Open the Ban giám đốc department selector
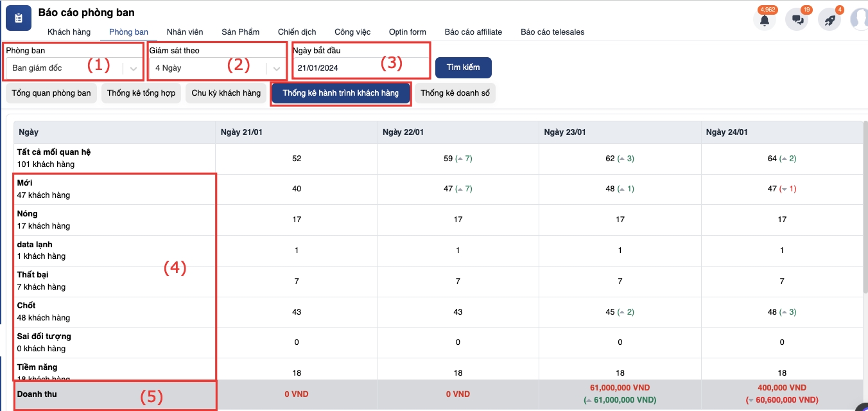 click(x=64, y=68)
